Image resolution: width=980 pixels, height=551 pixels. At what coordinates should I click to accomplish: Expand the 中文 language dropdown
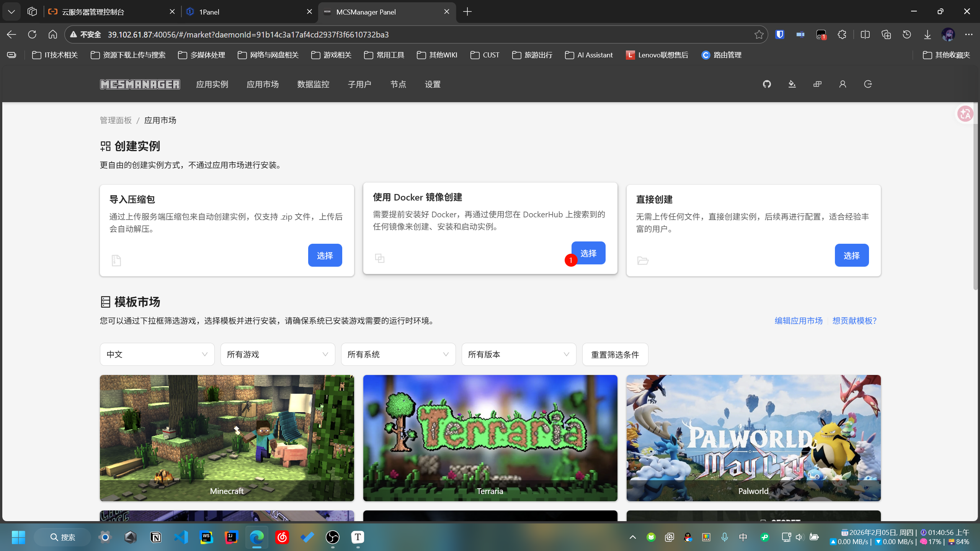click(x=157, y=354)
